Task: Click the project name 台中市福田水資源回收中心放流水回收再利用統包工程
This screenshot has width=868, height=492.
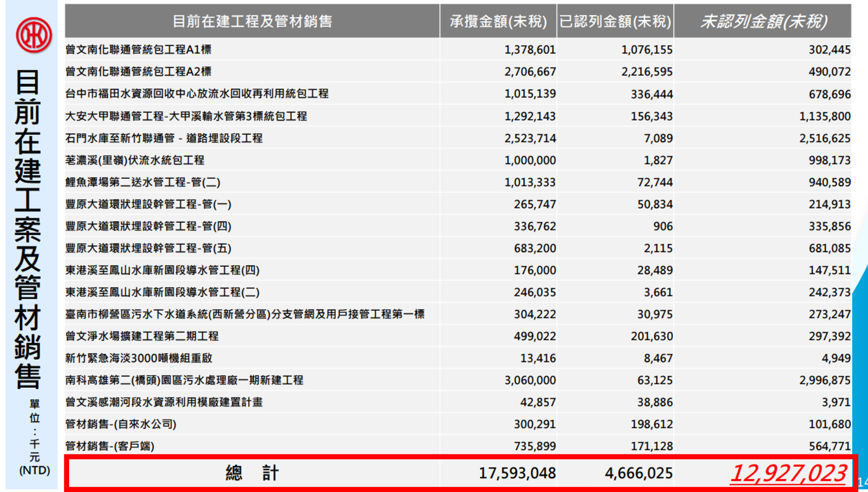Action: tap(197, 94)
